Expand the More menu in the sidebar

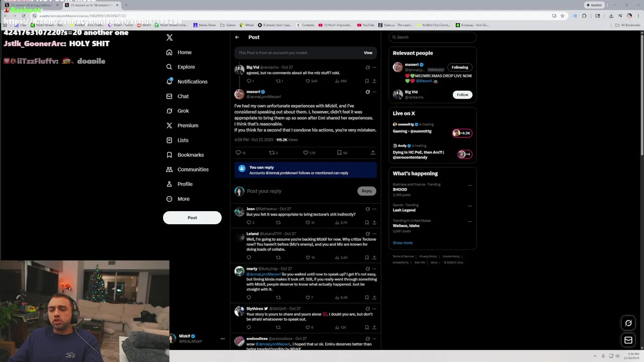pyautogui.click(x=178, y=199)
